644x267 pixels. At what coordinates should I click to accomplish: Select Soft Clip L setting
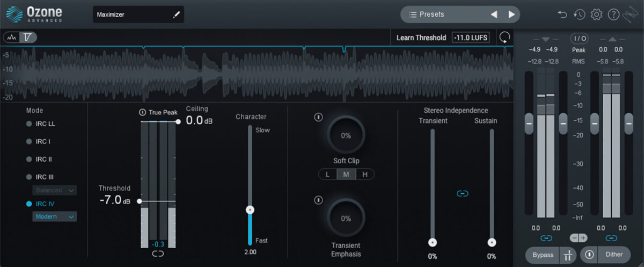(x=327, y=174)
